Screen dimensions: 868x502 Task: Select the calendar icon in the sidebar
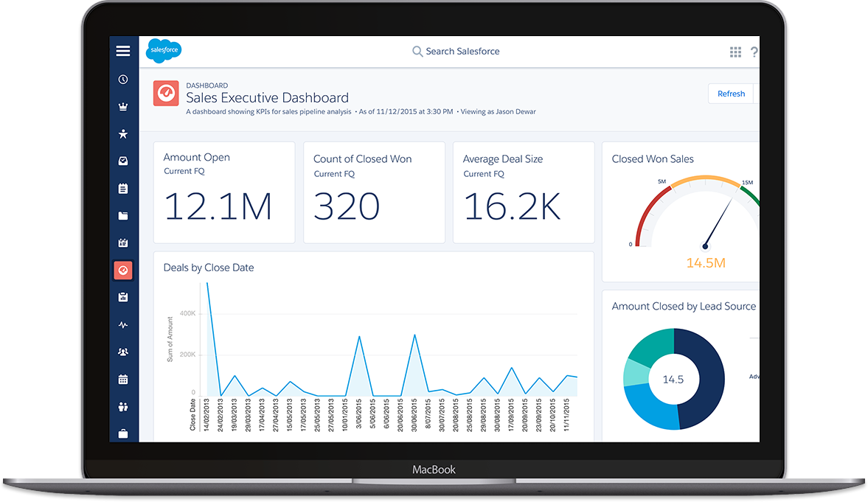[x=123, y=379]
